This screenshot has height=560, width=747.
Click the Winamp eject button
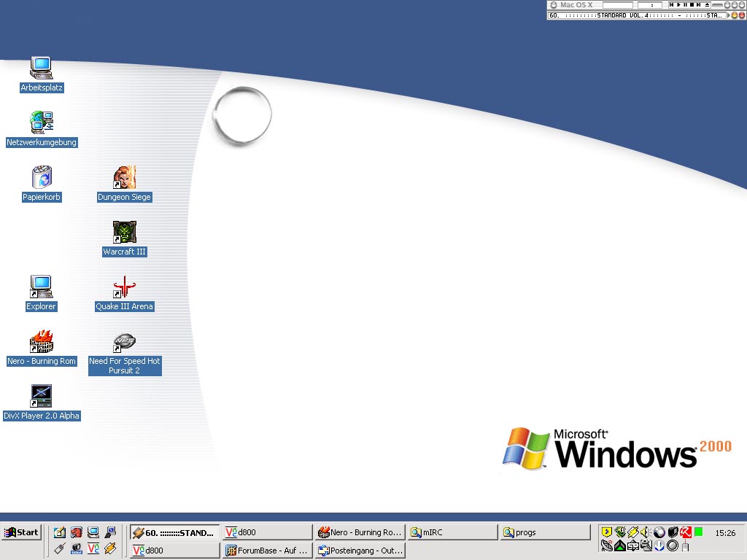click(708, 5)
